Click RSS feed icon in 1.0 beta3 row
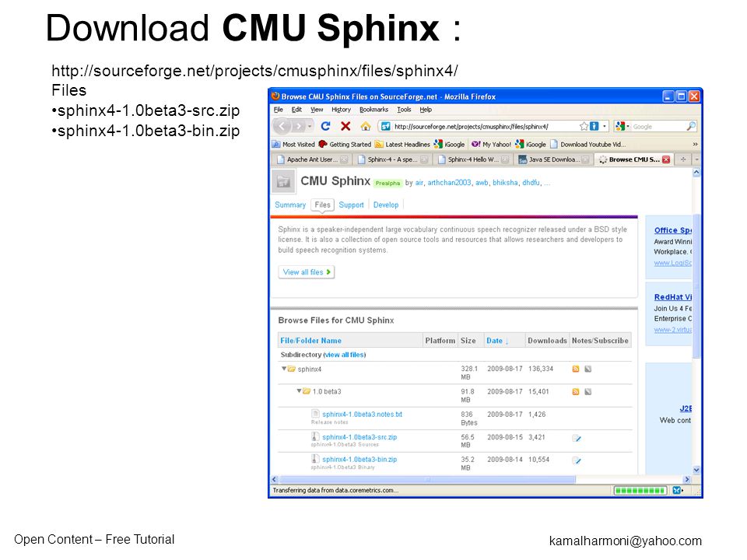 pyautogui.click(x=576, y=391)
